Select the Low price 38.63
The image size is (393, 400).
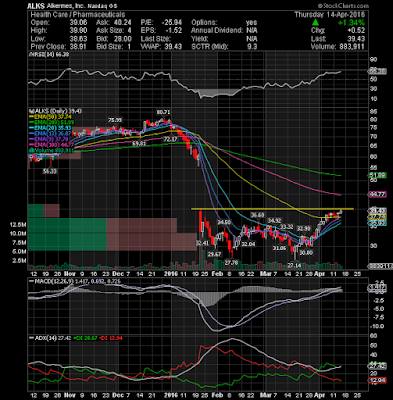coord(78,39)
